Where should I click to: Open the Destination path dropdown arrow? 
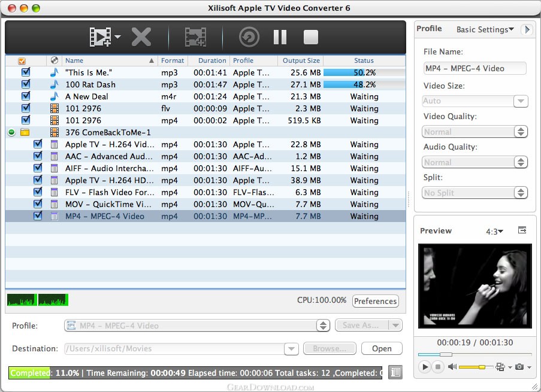(291, 348)
